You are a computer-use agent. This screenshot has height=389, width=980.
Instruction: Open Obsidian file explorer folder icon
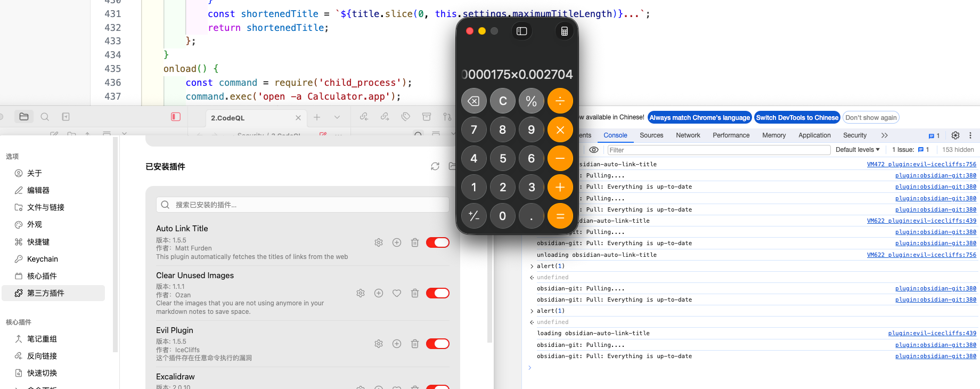click(x=24, y=117)
